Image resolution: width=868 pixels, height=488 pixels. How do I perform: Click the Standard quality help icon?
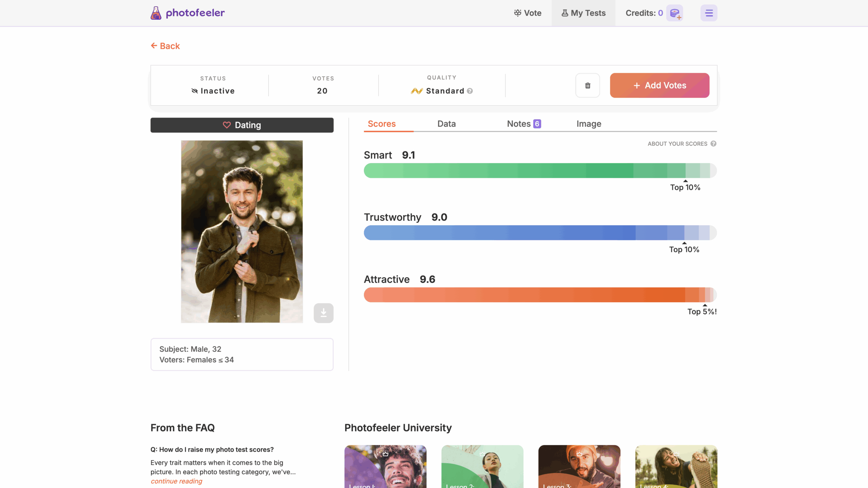click(470, 91)
